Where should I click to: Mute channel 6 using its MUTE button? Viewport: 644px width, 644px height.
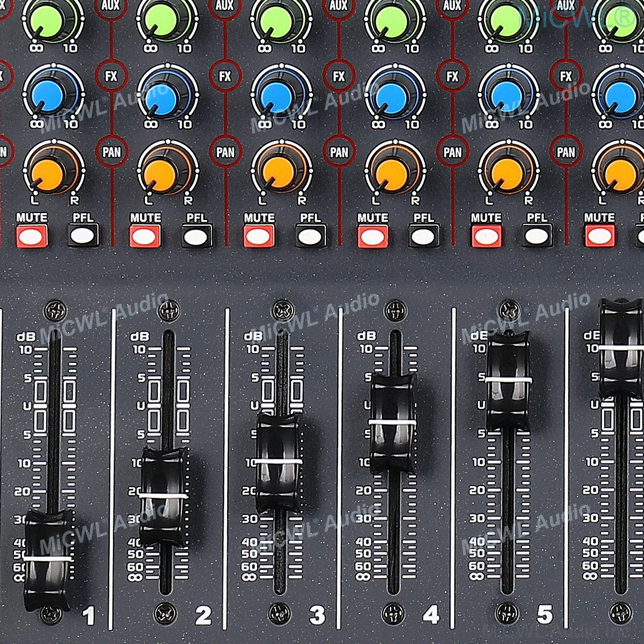click(x=600, y=236)
